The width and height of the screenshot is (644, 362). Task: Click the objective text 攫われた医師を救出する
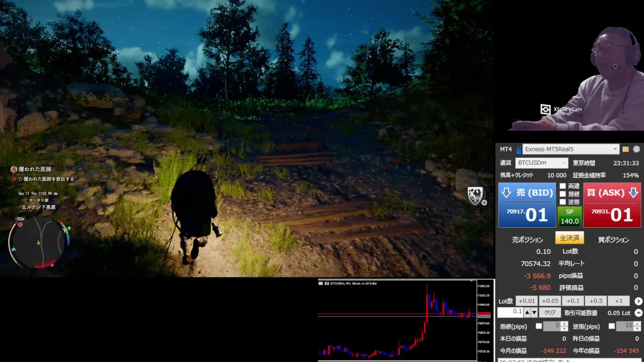pos(49,179)
